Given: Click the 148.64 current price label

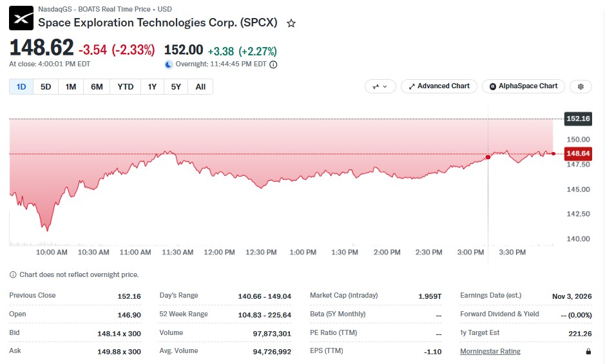Looking at the screenshot, I should [x=578, y=153].
